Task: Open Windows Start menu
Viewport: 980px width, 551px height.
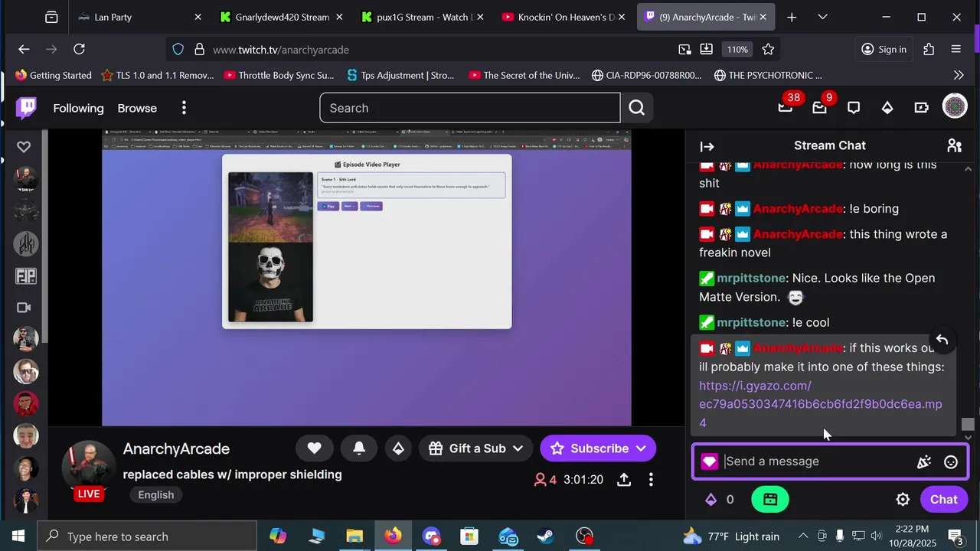Action: point(18,536)
